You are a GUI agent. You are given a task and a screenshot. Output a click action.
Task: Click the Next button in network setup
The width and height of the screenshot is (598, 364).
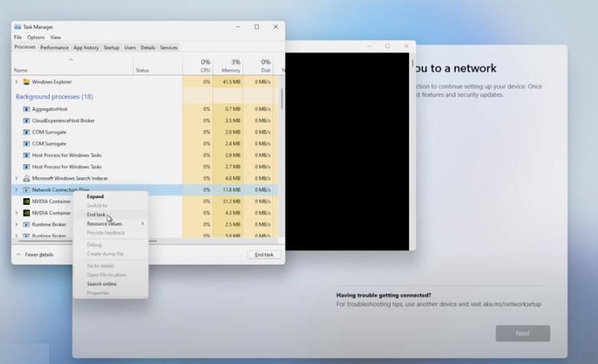point(523,333)
